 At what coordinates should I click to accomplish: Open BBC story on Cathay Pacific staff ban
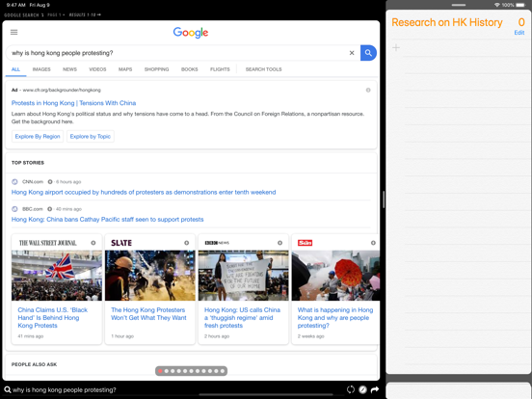point(108,220)
